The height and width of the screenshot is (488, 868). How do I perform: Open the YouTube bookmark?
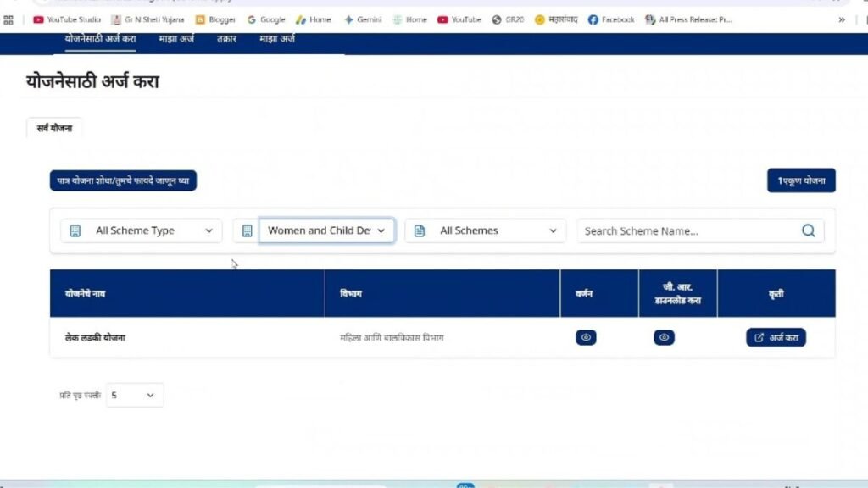(x=459, y=20)
